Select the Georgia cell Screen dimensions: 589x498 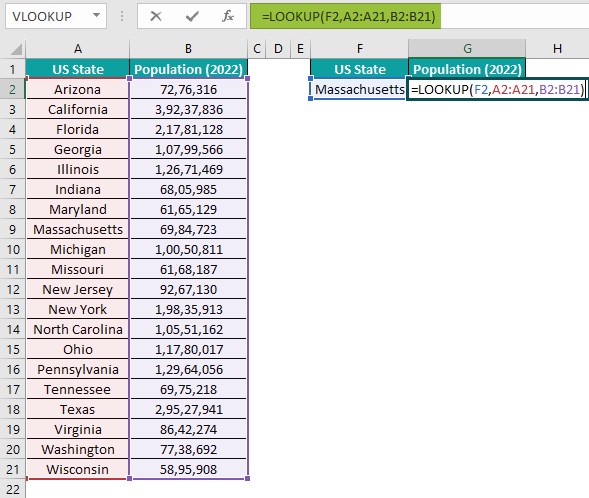tap(77, 149)
